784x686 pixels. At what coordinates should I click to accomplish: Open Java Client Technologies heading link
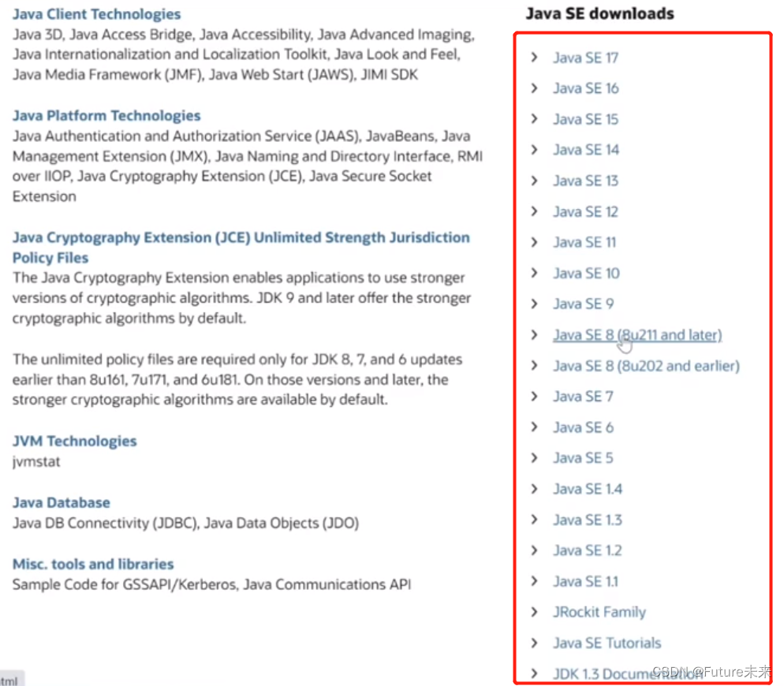(x=96, y=14)
